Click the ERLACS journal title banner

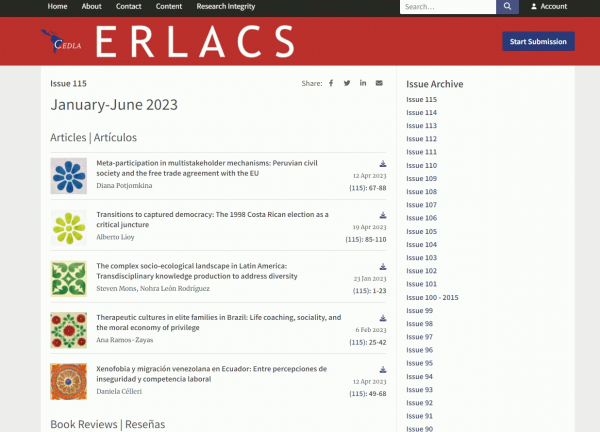[x=195, y=41]
